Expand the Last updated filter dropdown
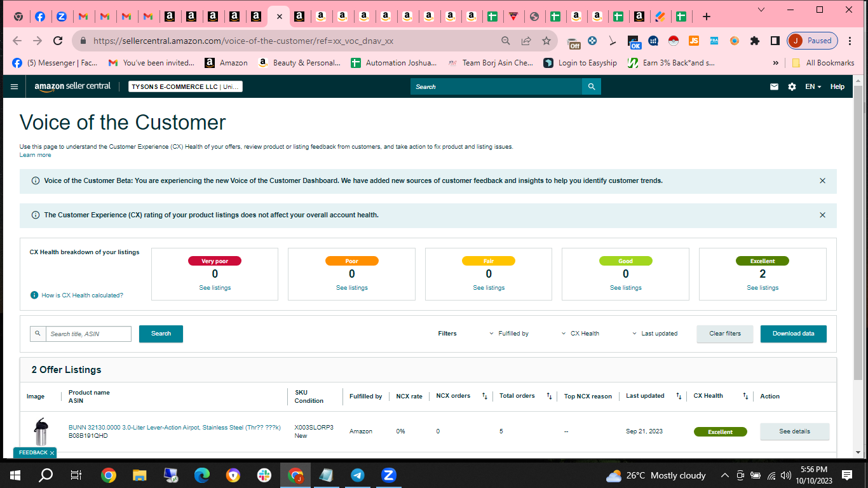 pos(654,334)
